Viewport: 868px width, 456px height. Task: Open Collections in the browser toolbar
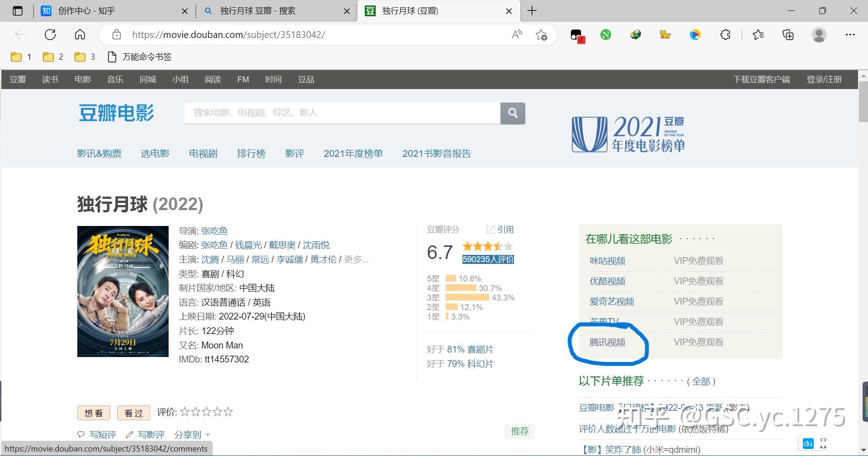(x=788, y=34)
